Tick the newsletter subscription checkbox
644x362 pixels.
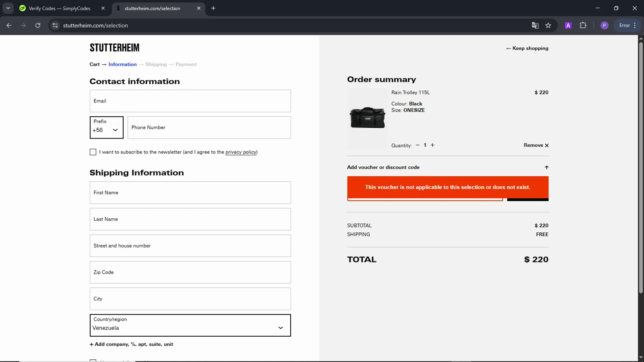(93, 152)
